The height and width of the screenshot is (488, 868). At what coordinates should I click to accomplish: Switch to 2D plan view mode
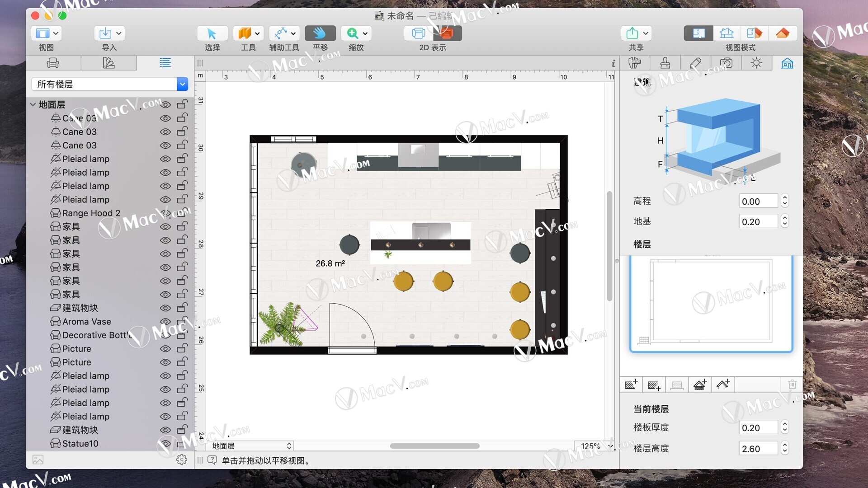tap(698, 33)
